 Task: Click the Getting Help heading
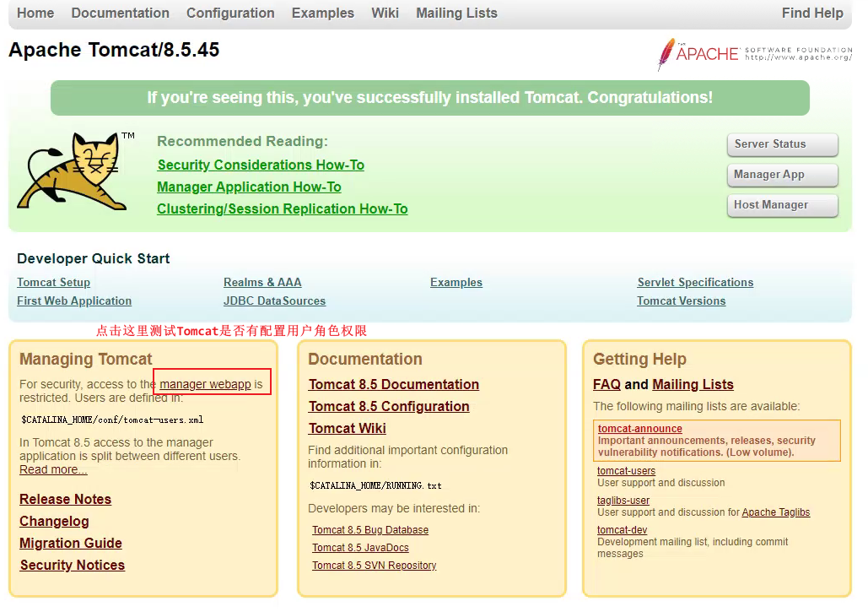(x=640, y=360)
